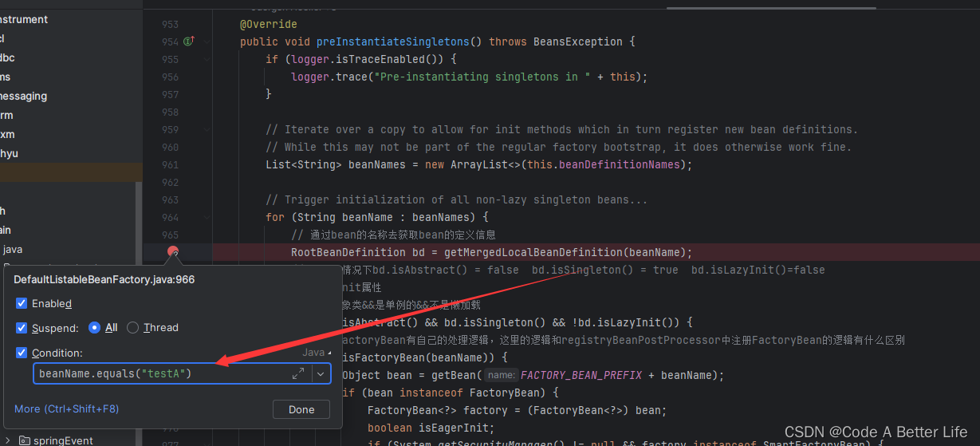Toggle the Suspend checkbox
This screenshot has height=446, width=980.
pos(22,327)
